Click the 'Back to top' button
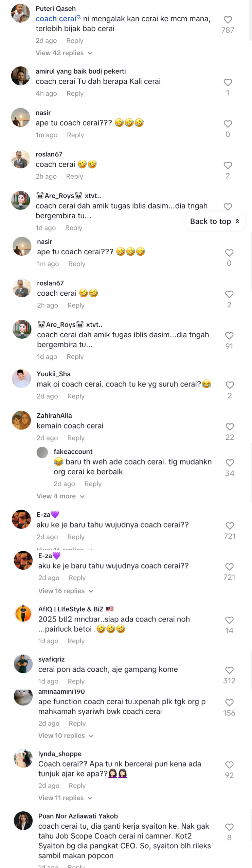The width and height of the screenshot is (252, 868). point(215,221)
